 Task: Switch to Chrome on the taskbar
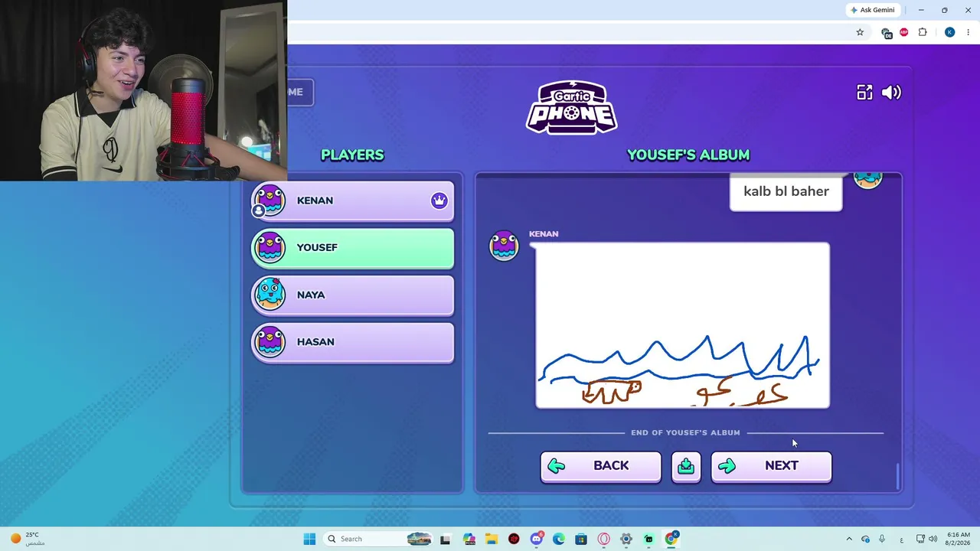pos(671,539)
